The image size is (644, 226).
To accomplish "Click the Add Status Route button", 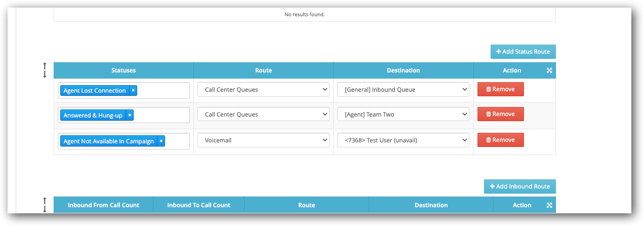I will pyautogui.click(x=523, y=52).
